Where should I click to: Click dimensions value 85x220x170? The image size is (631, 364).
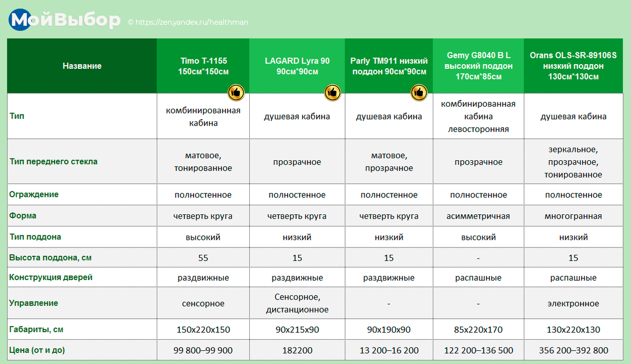pos(479,330)
